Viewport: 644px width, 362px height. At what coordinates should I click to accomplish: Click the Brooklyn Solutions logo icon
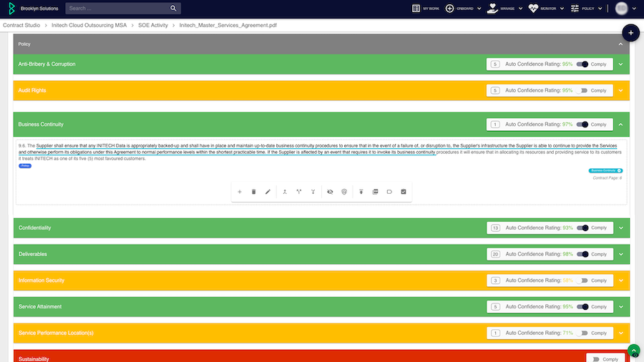[11, 8]
